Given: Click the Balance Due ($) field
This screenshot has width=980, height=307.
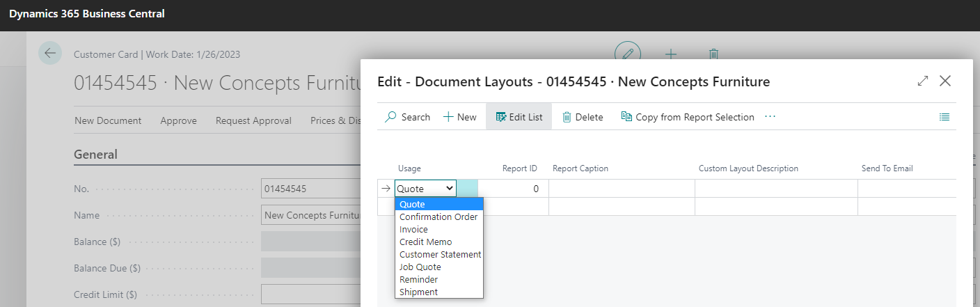Looking at the screenshot, I should [310, 268].
